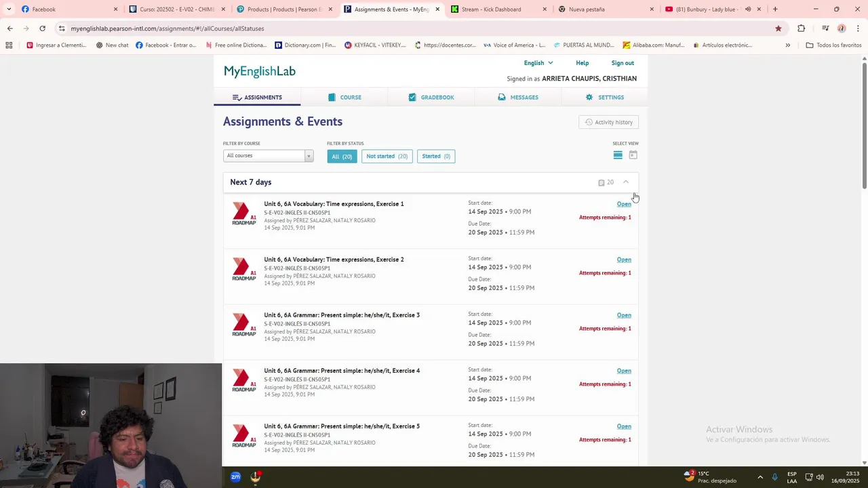The width and height of the screenshot is (868, 488).
Task: Click Roadmap thumbnail for Grammar Exercise 3
Action: click(244, 325)
